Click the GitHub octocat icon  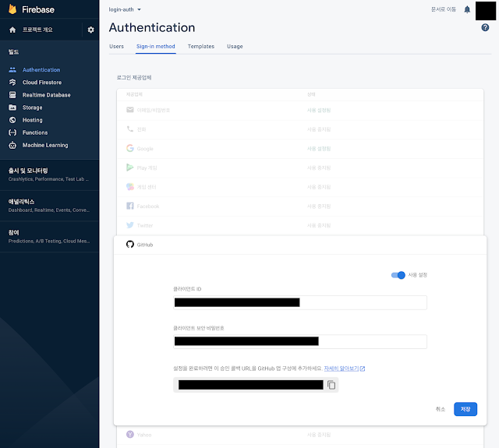(x=130, y=244)
